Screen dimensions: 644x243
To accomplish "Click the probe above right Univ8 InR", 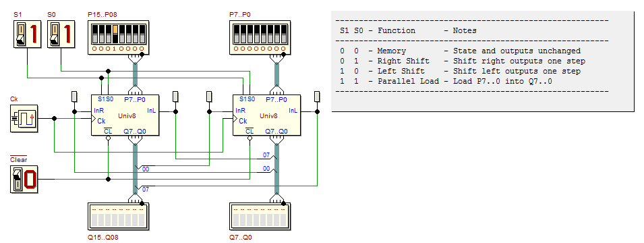I will [209, 97].
